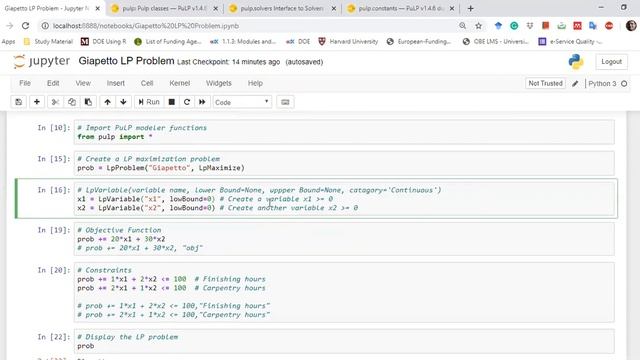
Task: Click the Not Trusted button
Action: tap(545, 83)
